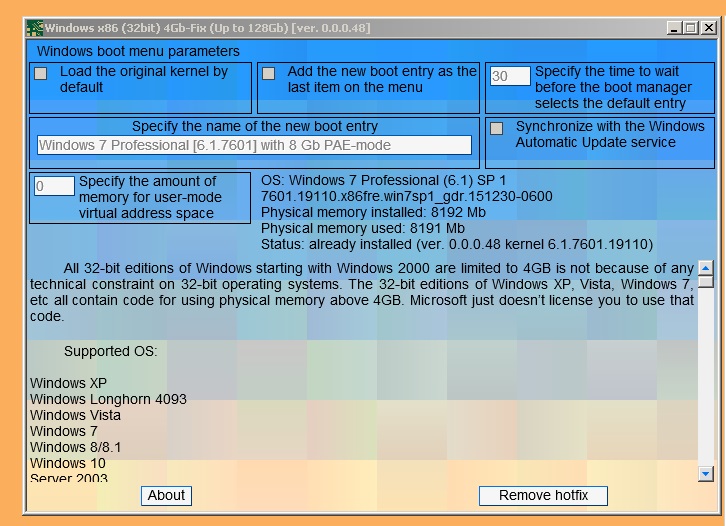Click 'Physical memory used: 8191 Mb' text

point(363,228)
